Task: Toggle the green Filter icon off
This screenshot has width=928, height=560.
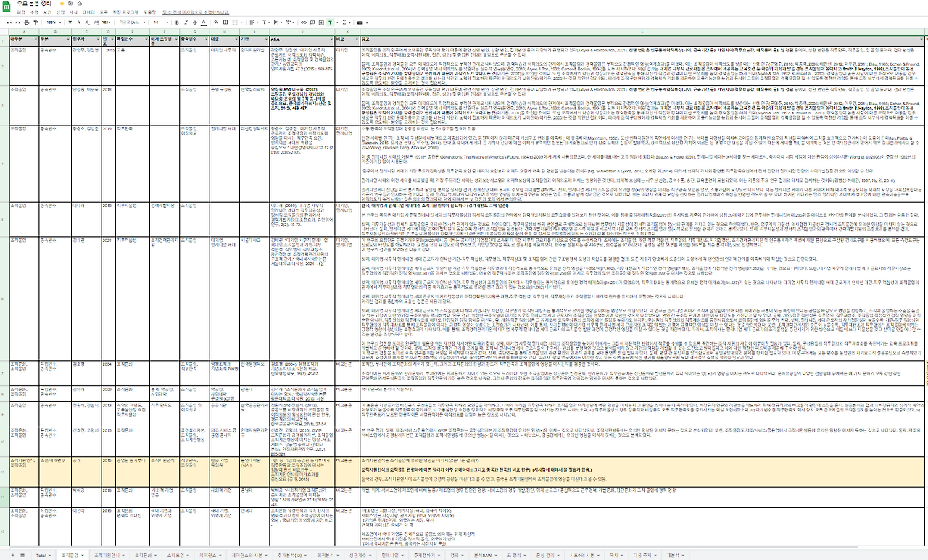Action: 331,22
